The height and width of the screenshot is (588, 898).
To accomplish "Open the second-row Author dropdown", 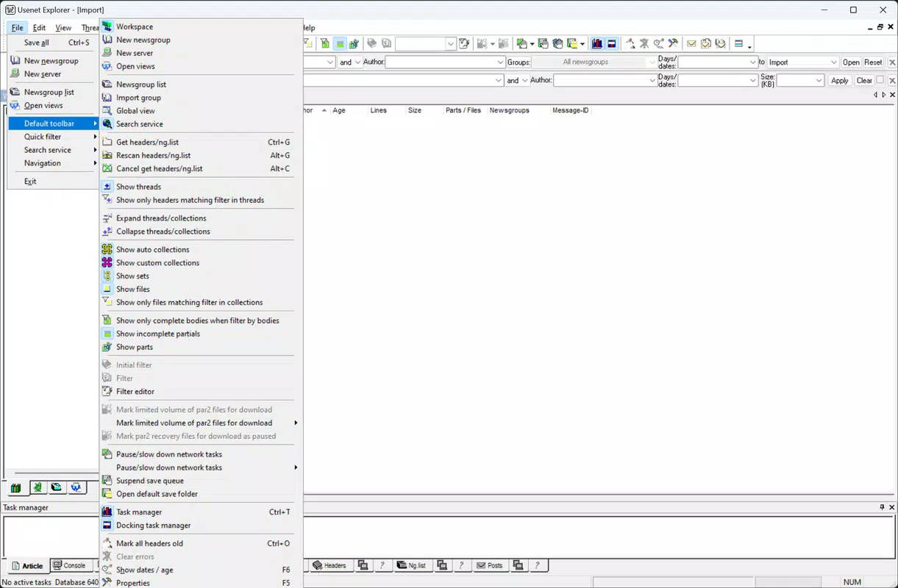I will (652, 81).
